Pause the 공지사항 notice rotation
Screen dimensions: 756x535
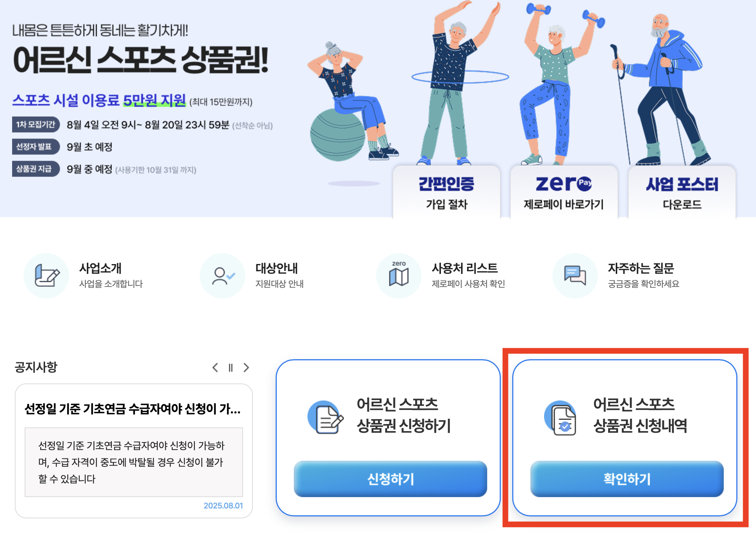tap(231, 368)
